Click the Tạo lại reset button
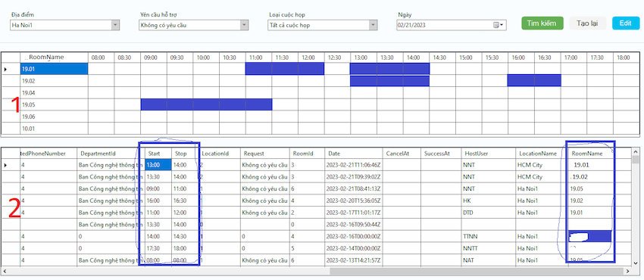The height and width of the screenshot is (280, 644). [x=587, y=23]
